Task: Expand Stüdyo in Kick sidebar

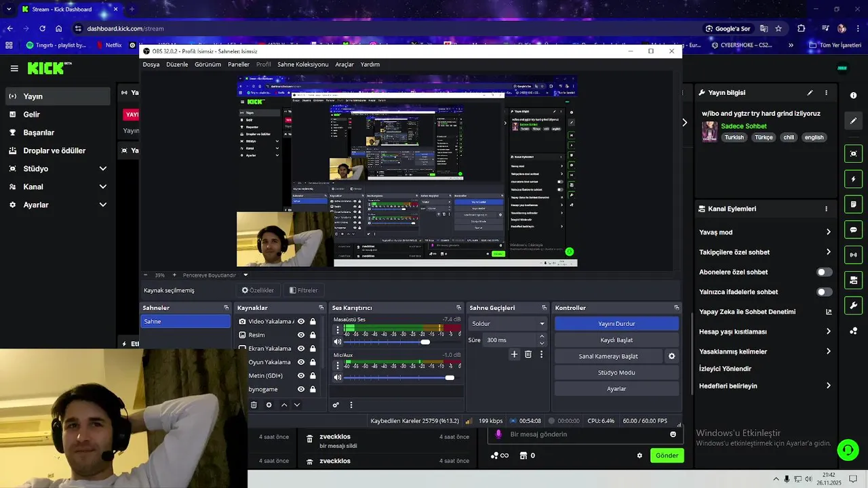Action: point(103,169)
